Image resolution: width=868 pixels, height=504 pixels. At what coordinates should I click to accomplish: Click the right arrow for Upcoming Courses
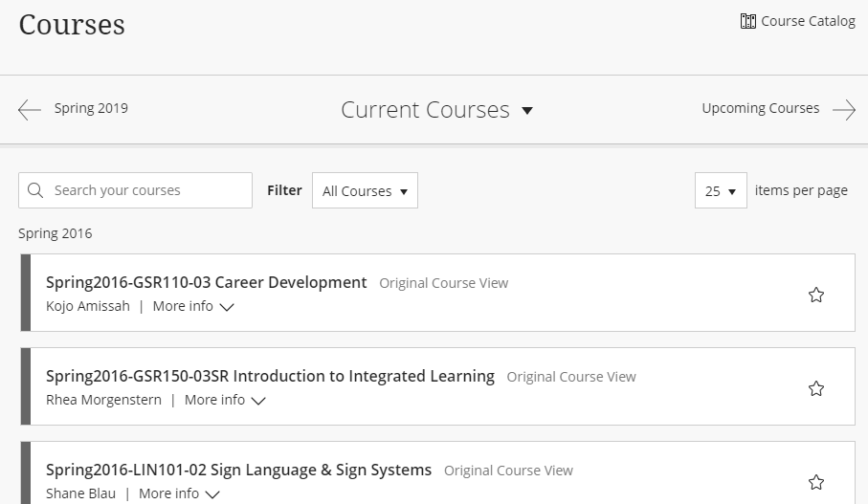tap(843, 110)
